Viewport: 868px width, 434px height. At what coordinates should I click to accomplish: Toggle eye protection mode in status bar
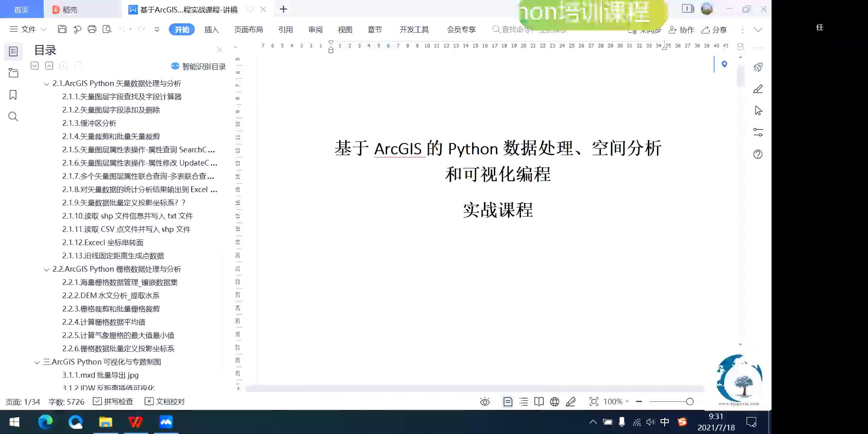(x=485, y=401)
